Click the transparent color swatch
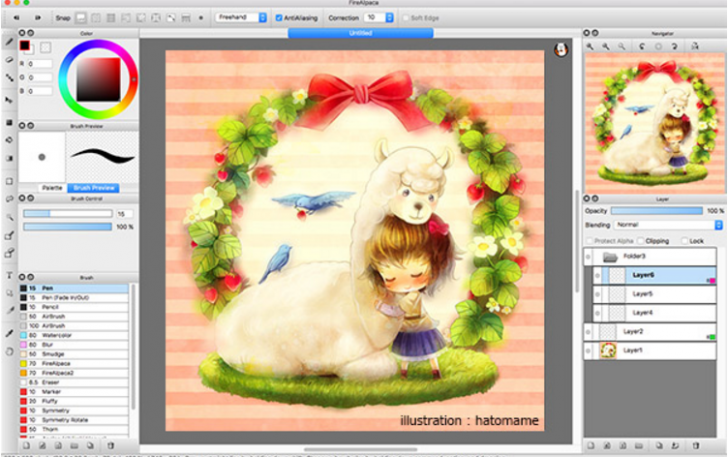Image resolution: width=728 pixels, height=457 pixels. (45, 47)
